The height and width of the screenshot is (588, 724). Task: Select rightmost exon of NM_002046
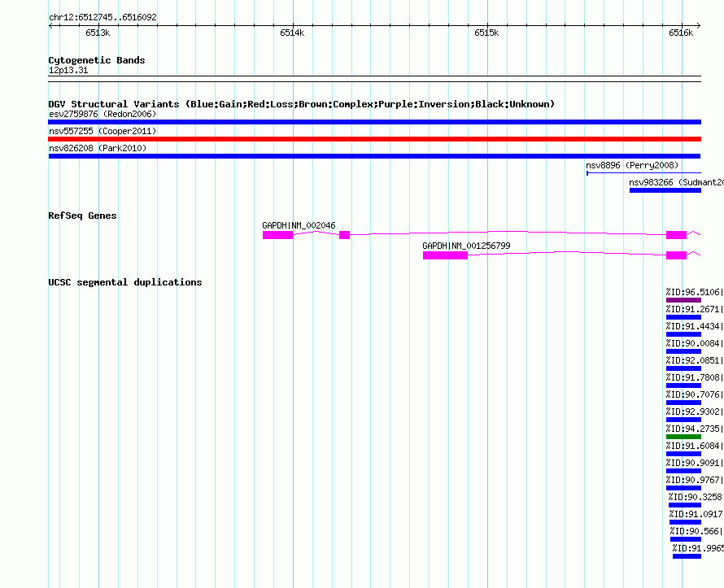click(x=677, y=235)
